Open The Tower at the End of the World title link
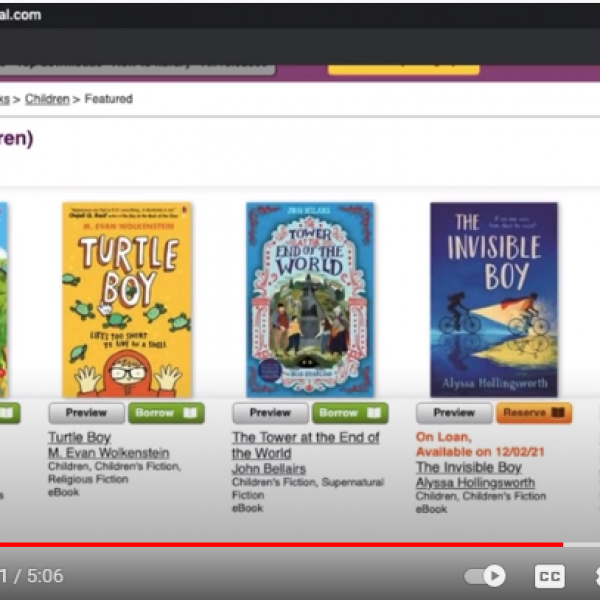The image size is (600, 600). click(x=305, y=445)
